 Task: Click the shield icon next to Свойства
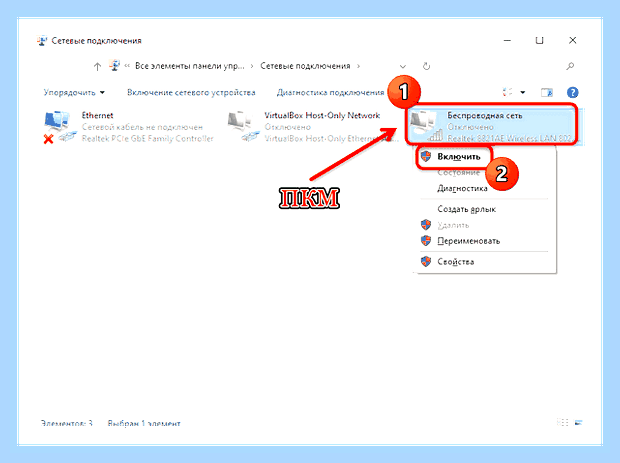[426, 261]
